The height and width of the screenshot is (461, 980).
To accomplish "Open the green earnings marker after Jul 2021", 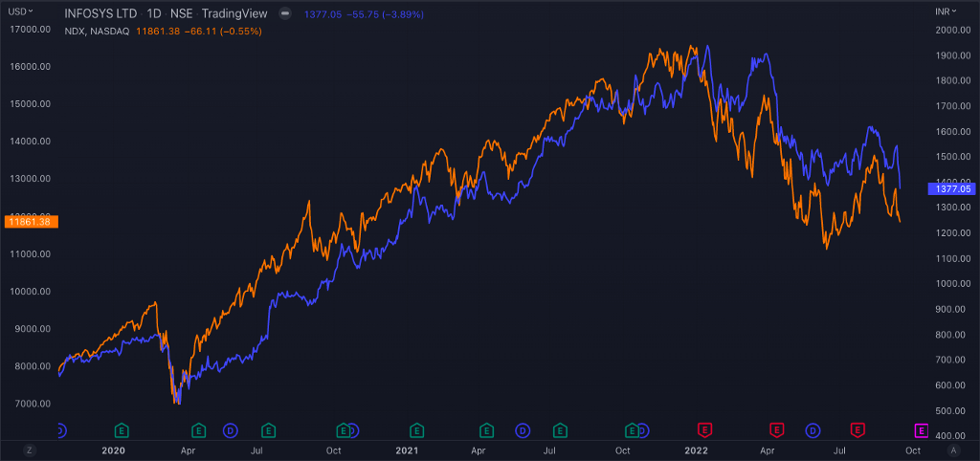I will click(560, 429).
